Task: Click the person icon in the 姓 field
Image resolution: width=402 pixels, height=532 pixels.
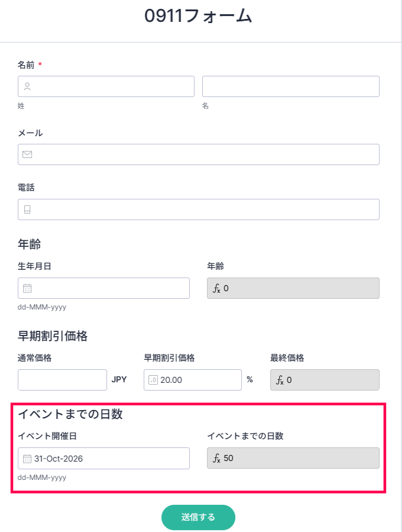Action: point(27,86)
